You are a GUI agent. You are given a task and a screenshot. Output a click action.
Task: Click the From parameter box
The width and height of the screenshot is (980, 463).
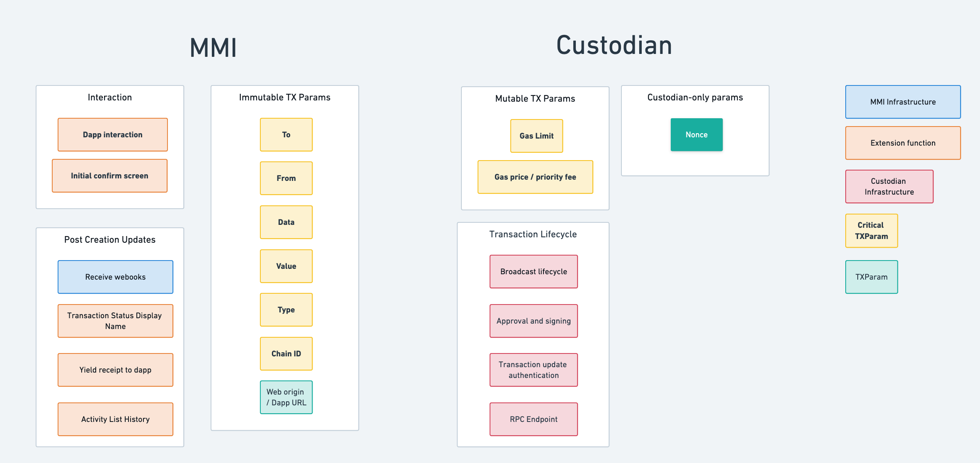[x=286, y=178]
